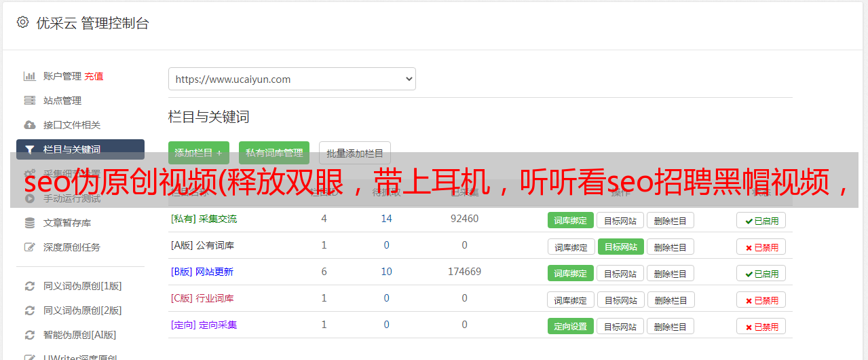Click the cloud upload icon for 接口文件相关

pyautogui.click(x=29, y=125)
